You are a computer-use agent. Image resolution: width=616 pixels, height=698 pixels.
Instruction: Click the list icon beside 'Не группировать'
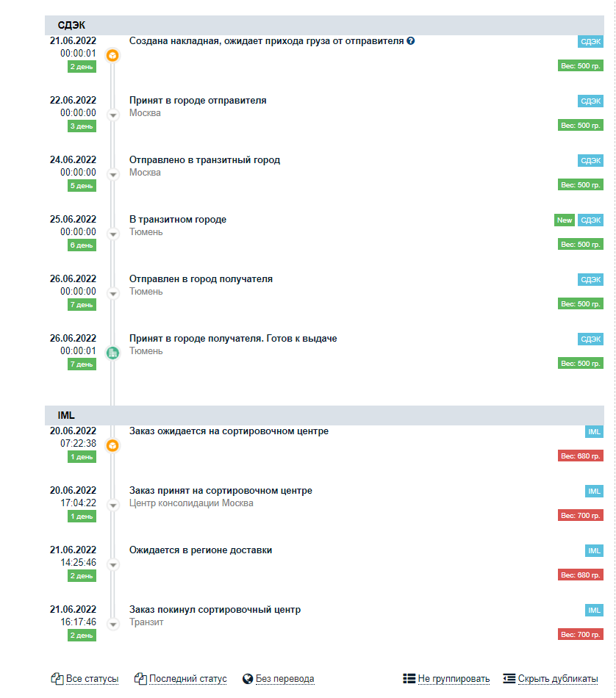click(x=409, y=678)
